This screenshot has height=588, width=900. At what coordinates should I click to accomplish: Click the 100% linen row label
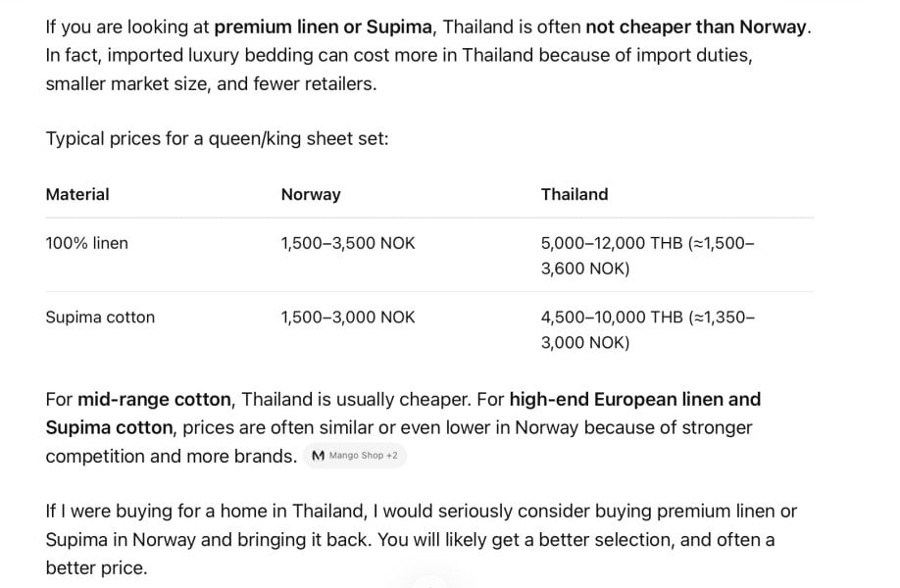pos(86,243)
